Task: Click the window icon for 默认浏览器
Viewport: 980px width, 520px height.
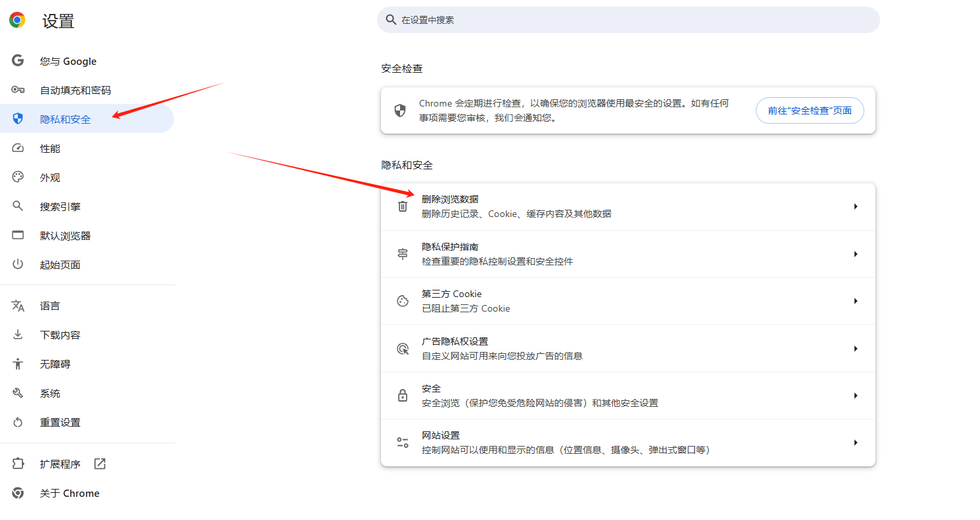Action: point(18,236)
